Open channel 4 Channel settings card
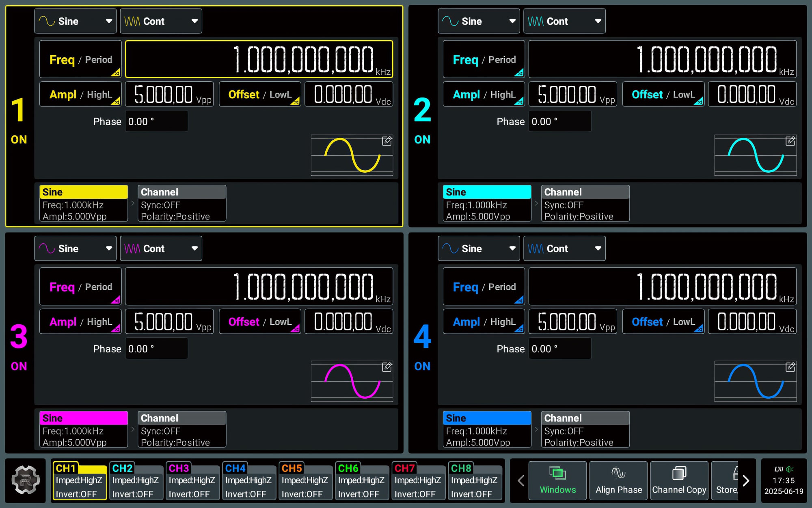This screenshot has width=812, height=508. (585, 429)
